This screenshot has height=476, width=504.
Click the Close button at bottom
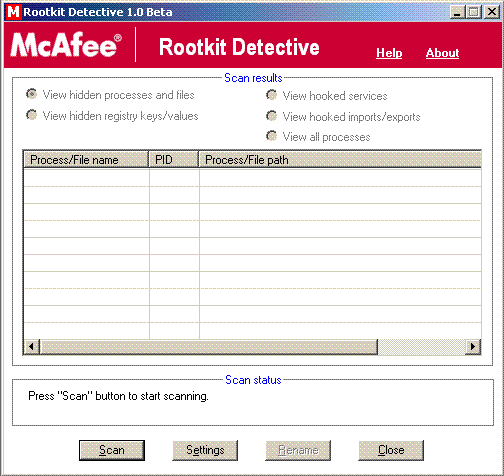(x=391, y=450)
